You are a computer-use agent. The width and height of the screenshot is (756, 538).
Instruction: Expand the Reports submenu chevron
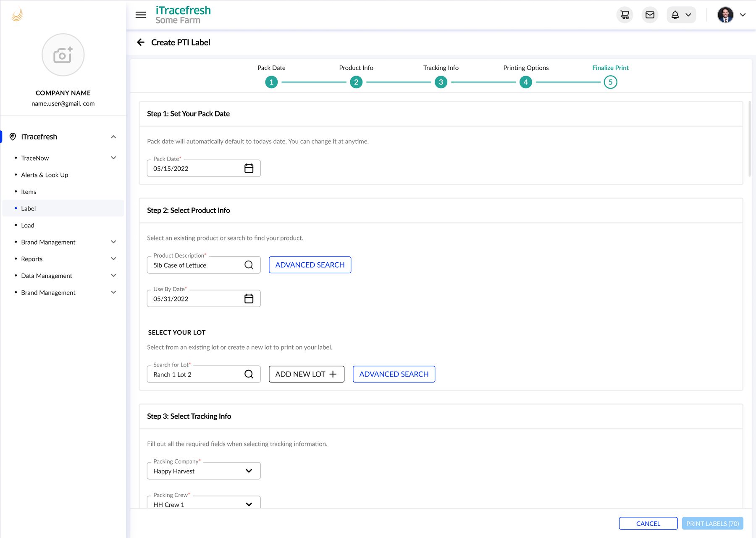[113, 259]
